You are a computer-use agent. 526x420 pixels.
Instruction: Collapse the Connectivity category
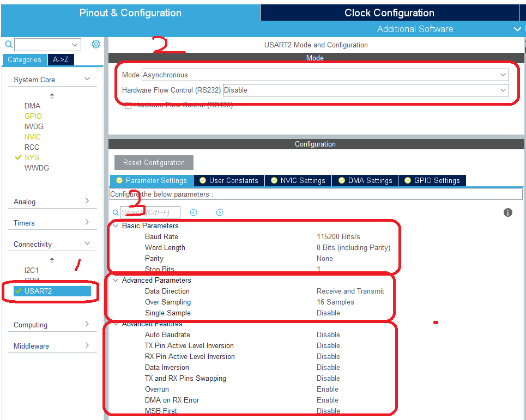(87, 244)
